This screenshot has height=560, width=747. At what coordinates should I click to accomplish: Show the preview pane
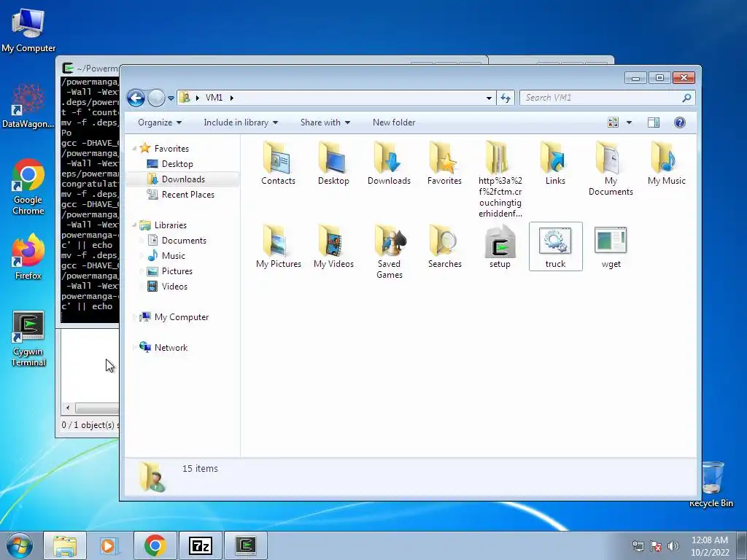(x=654, y=122)
